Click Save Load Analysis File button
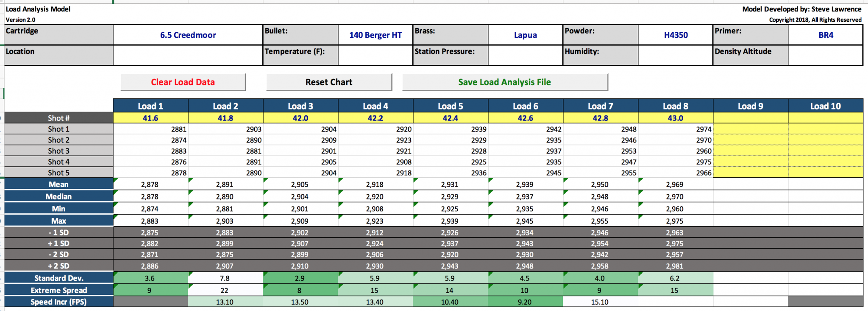Viewport: 868px width, 311px height. coord(505,82)
